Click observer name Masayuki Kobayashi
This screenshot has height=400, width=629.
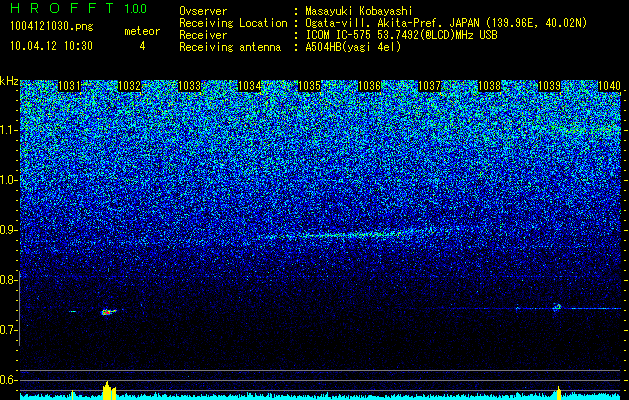click(x=358, y=11)
